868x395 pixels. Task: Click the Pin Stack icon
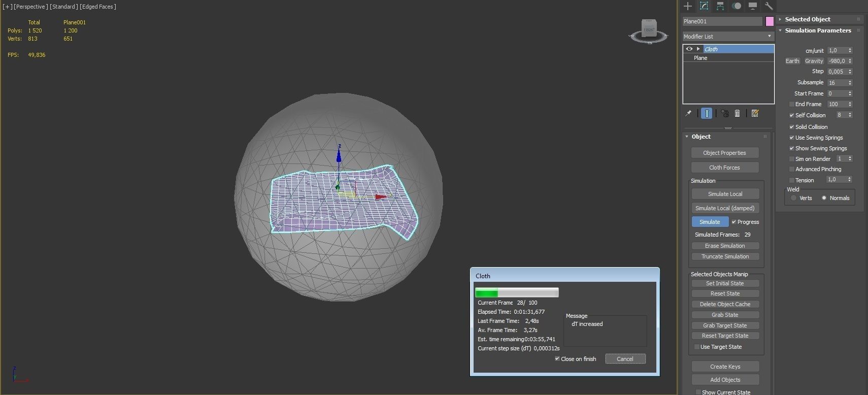point(688,113)
